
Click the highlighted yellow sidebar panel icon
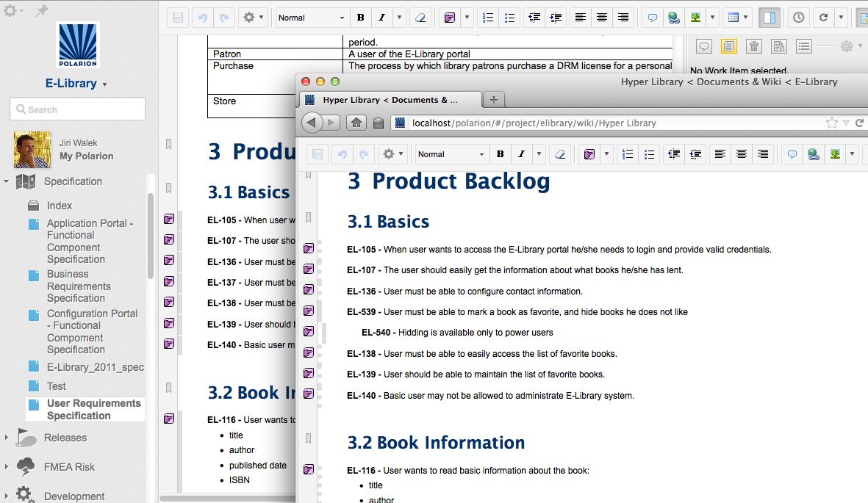729,46
